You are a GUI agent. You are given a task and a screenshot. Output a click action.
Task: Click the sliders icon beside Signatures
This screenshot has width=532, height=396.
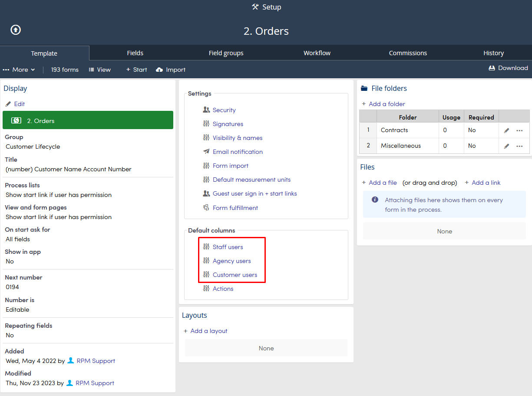(x=206, y=124)
